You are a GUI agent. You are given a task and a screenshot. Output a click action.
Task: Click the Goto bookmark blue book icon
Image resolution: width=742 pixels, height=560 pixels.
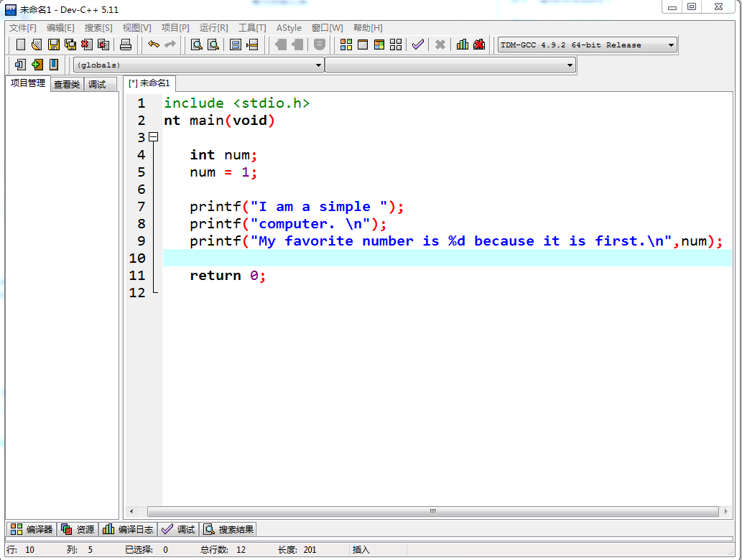[53, 65]
